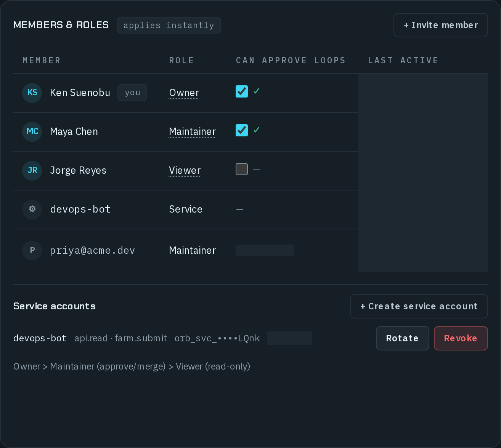Image resolution: width=501 pixels, height=448 pixels.
Task: Click the MC avatar for Maya Chen
Action: click(32, 131)
